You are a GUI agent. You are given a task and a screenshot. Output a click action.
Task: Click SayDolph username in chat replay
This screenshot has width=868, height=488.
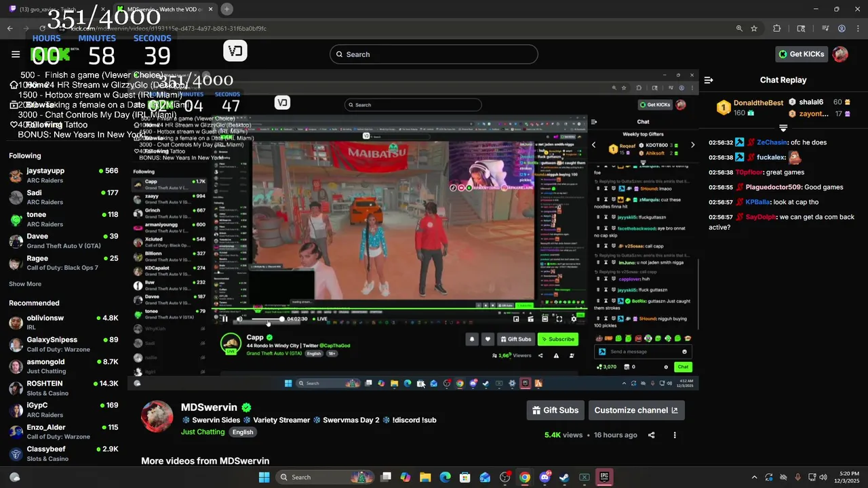coord(761,217)
